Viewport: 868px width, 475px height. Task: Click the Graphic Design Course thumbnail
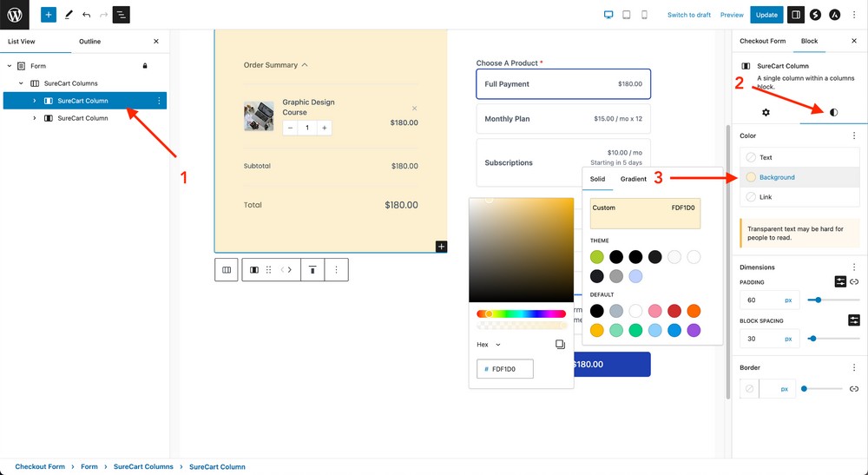click(x=259, y=116)
